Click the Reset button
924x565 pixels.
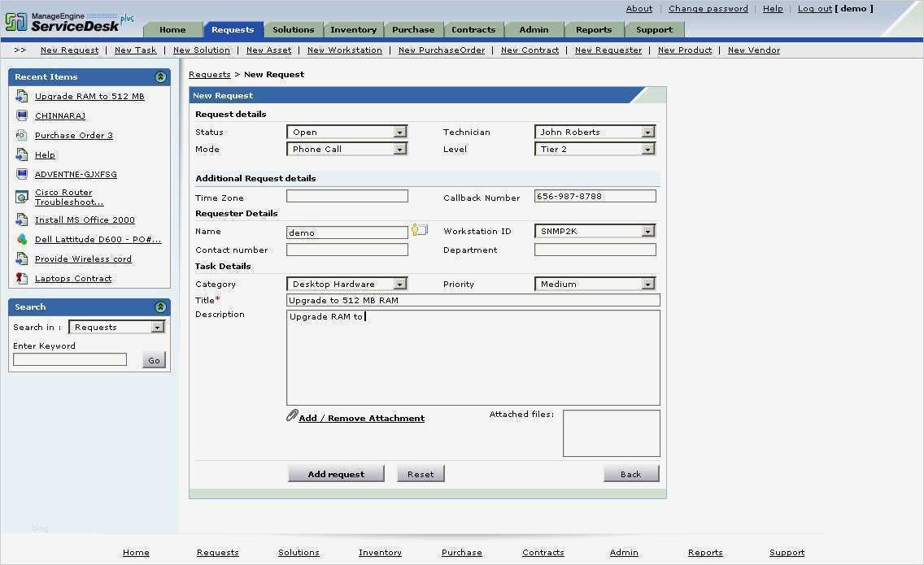421,474
